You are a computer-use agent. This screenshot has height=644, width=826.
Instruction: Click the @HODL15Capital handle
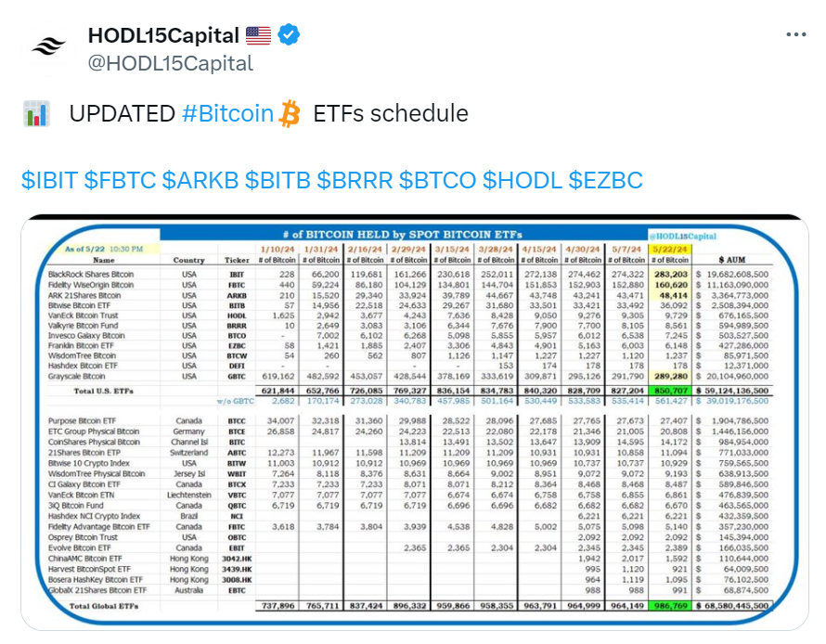(170, 63)
